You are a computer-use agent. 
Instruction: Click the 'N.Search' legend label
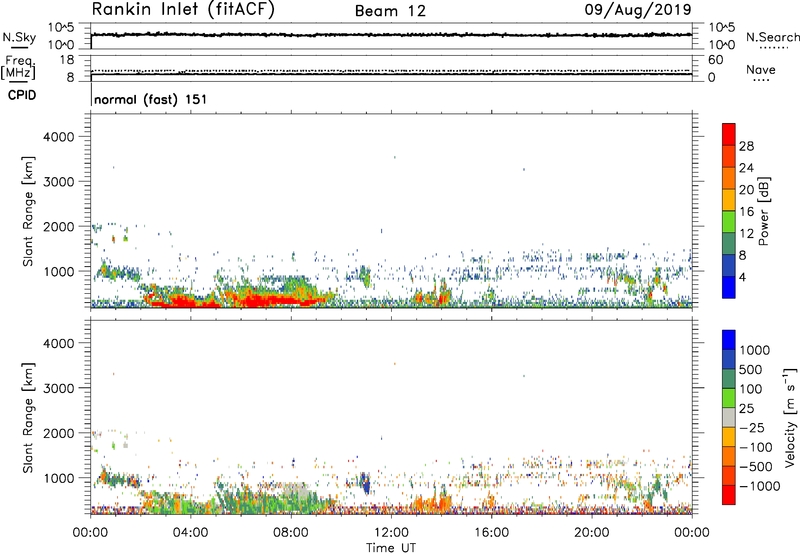coord(773,37)
